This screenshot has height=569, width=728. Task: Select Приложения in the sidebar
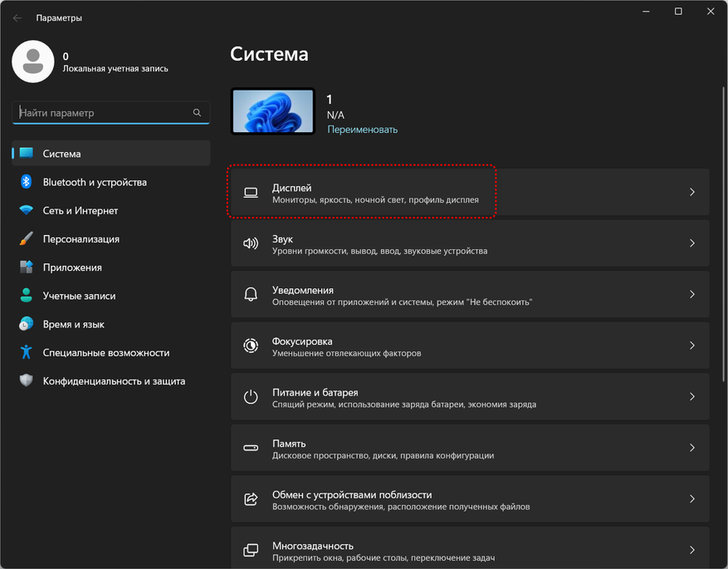click(72, 267)
